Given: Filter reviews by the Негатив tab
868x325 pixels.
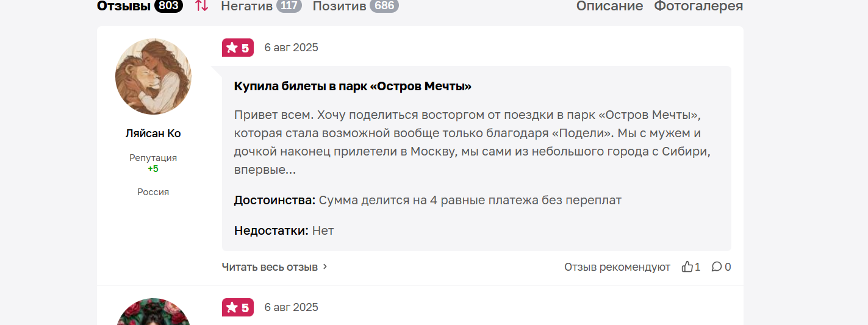Looking at the screenshot, I should 246,6.
